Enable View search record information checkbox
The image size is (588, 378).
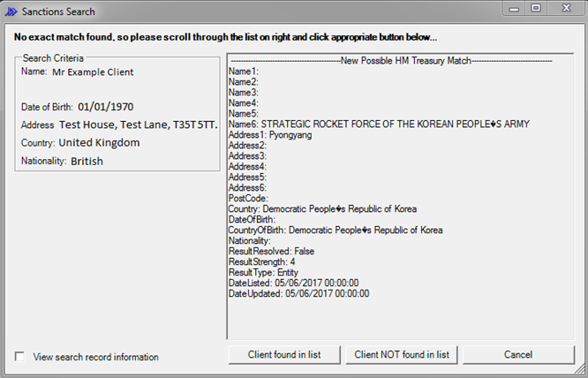20,357
